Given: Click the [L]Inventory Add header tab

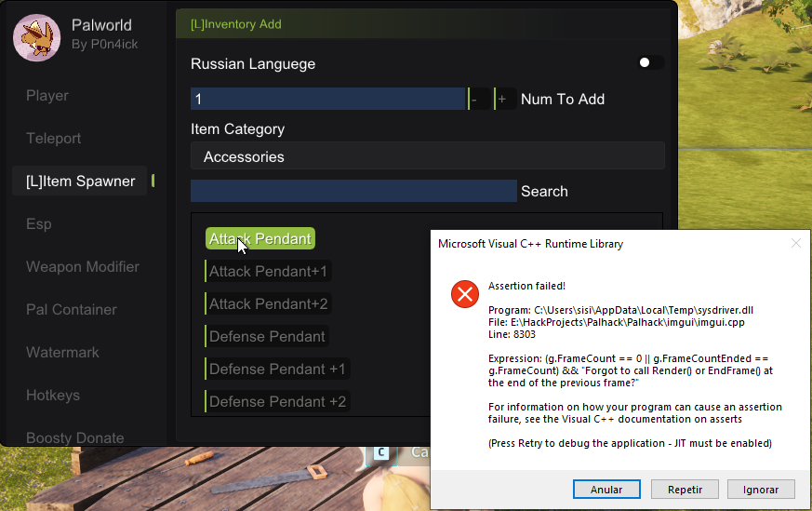Looking at the screenshot, I should click(x=236, y=24).
